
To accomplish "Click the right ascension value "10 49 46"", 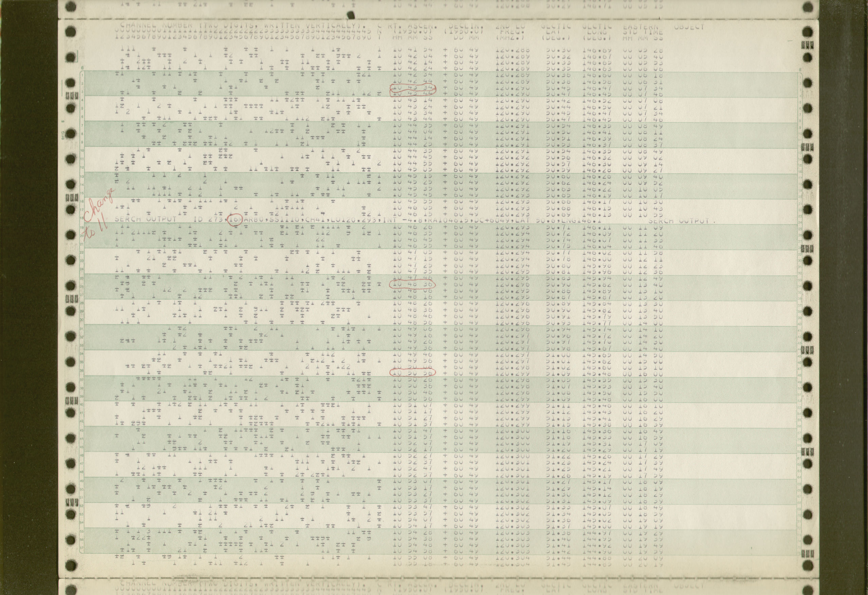I will point(412,354).
